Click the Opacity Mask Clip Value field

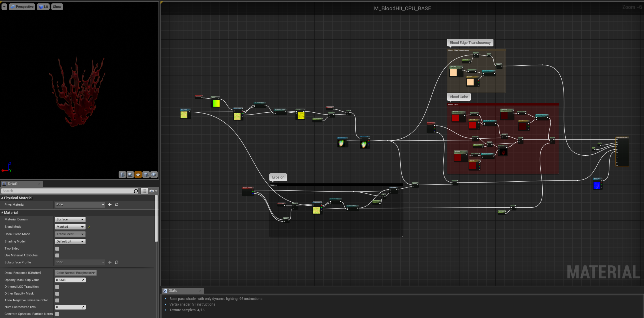[68, 280]
